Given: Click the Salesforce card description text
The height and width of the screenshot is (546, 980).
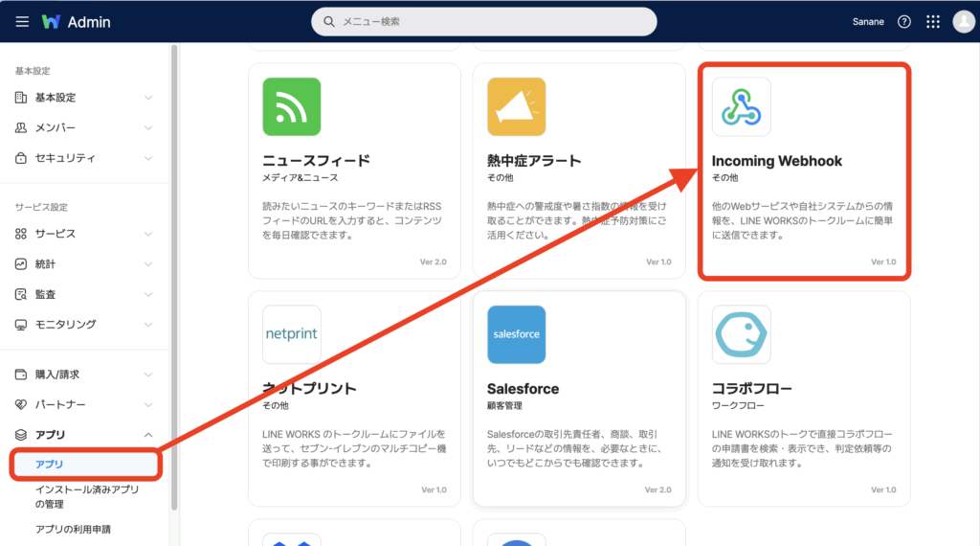Looking at the screenshot, I should 572,448.
